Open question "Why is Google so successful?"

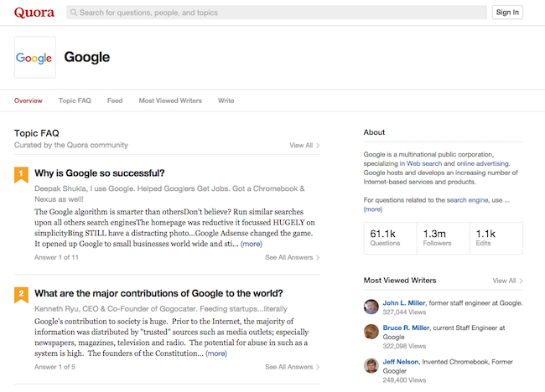tap(105, 174)
